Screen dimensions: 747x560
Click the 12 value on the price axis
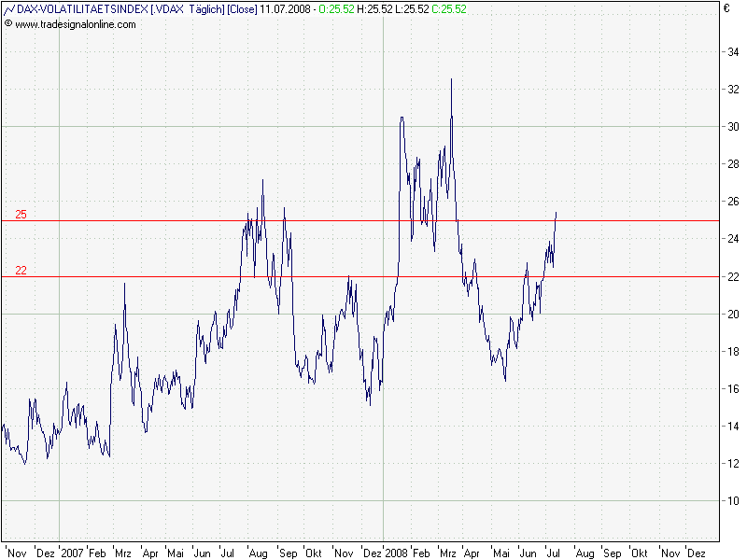733,463
